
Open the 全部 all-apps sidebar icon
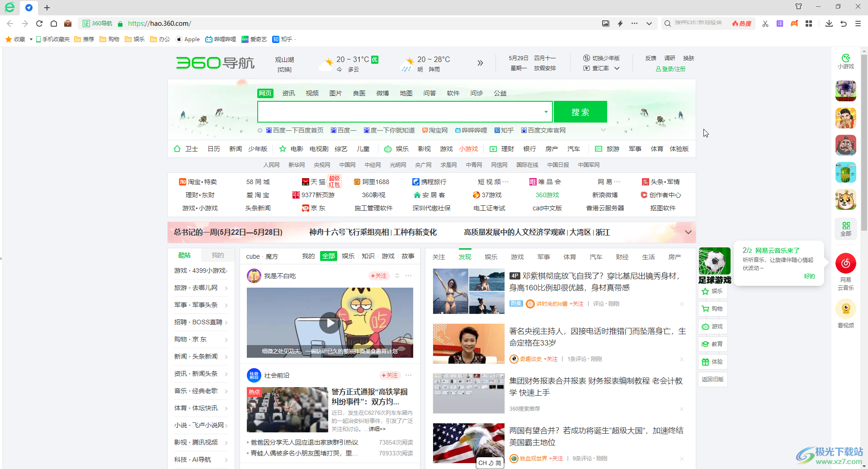coord(846,229)
